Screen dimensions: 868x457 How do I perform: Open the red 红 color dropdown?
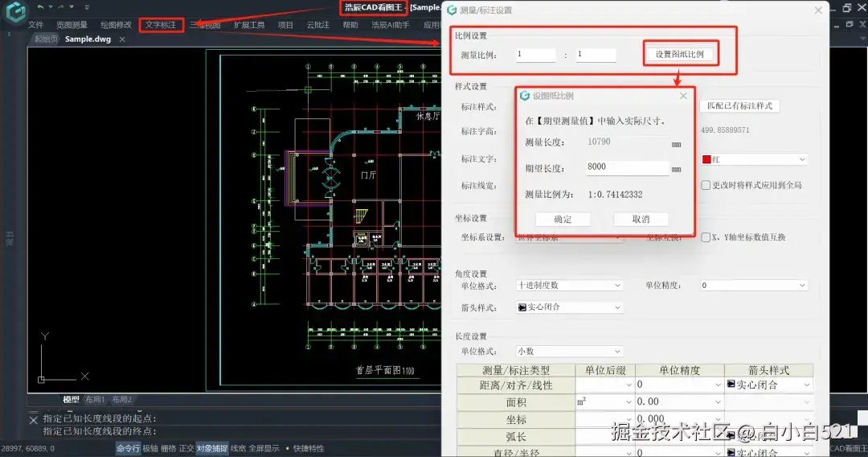click(x=754, y=159)
